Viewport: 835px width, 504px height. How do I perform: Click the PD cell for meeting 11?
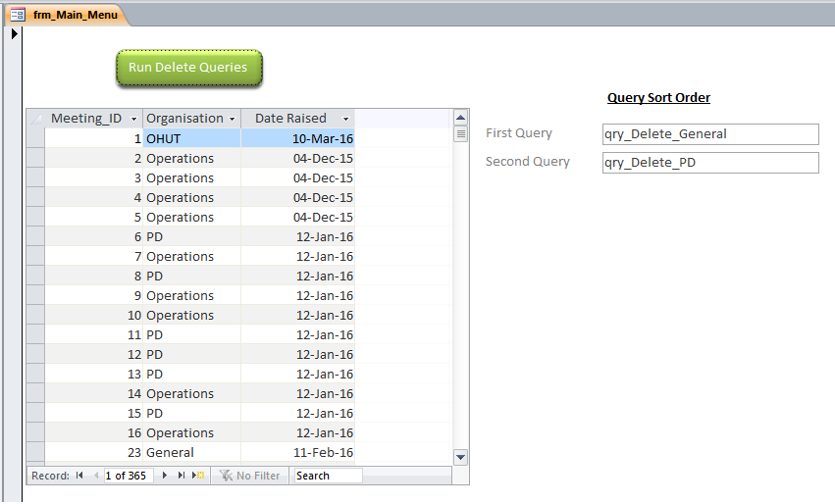click(x=191, y=335)
